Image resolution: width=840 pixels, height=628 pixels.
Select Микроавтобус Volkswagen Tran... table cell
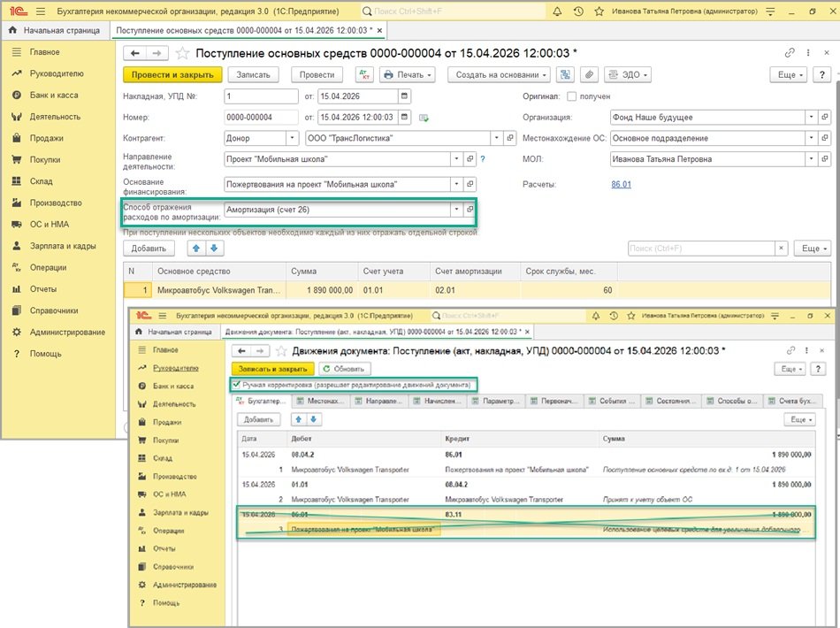coord(218,290)
